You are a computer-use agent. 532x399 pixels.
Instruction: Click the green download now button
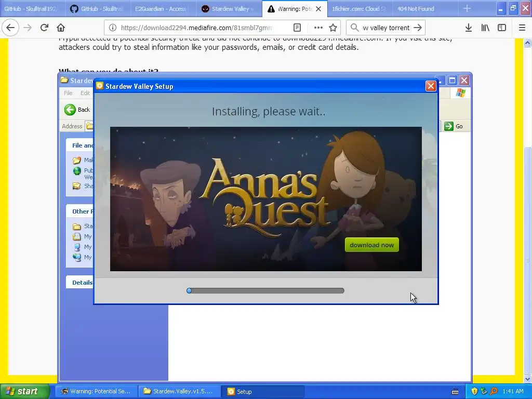coord(372,245)
